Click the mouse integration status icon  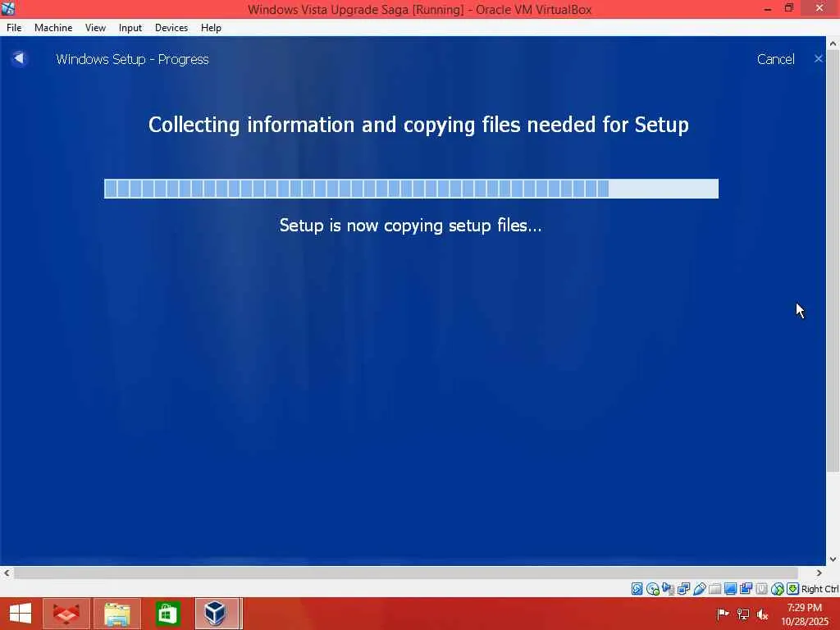coord(778,589)
